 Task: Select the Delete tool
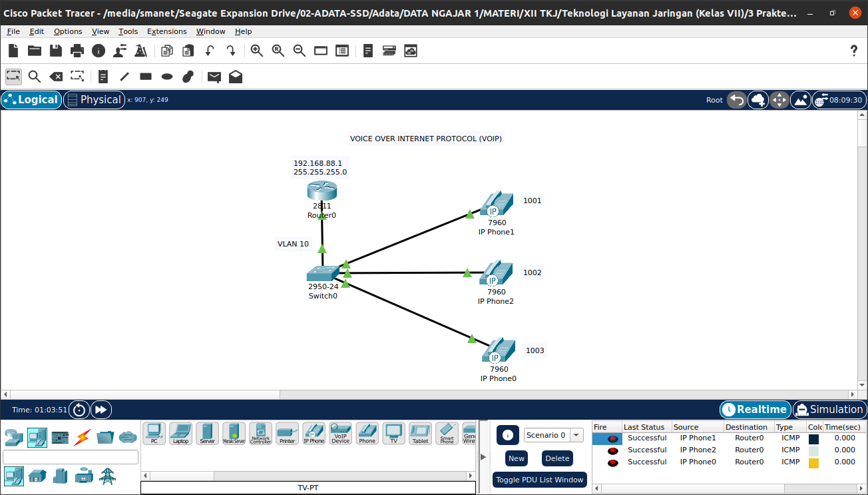coord(57,77)
